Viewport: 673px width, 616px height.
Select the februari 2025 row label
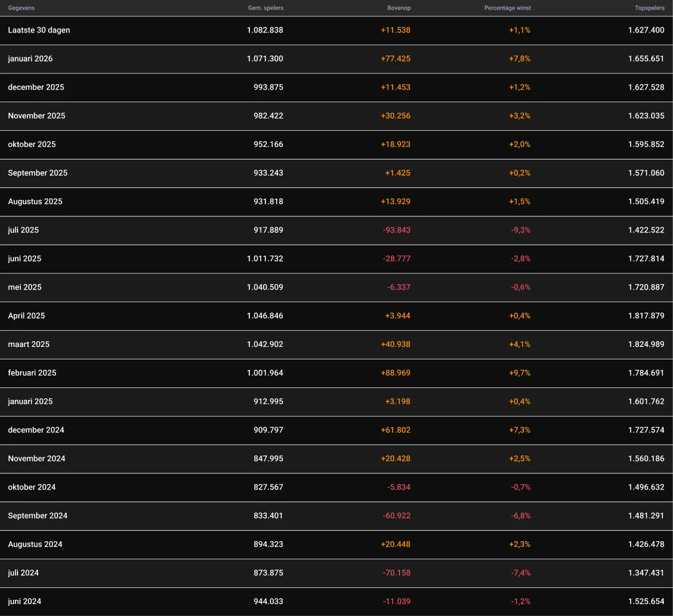pos(32,373)
